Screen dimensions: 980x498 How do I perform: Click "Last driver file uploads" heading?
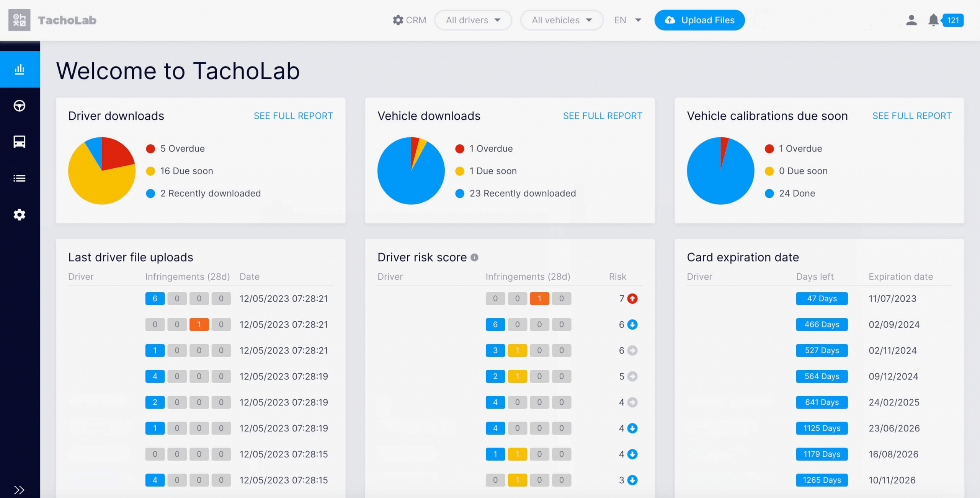(x=131, y=257)
